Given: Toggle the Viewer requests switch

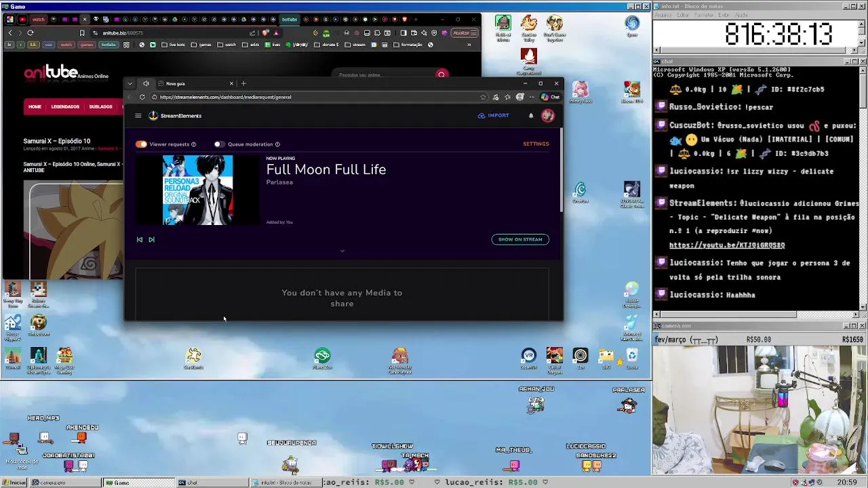Looking at the screenshot, I should click(x=141, y=144).
